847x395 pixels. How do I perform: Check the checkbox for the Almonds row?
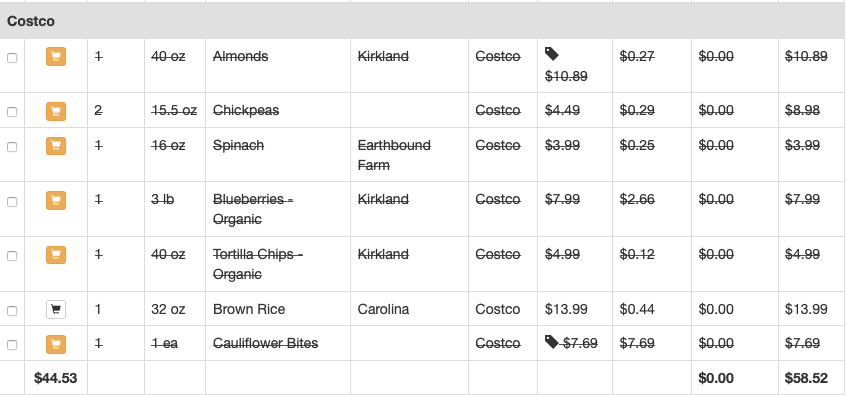12,58
